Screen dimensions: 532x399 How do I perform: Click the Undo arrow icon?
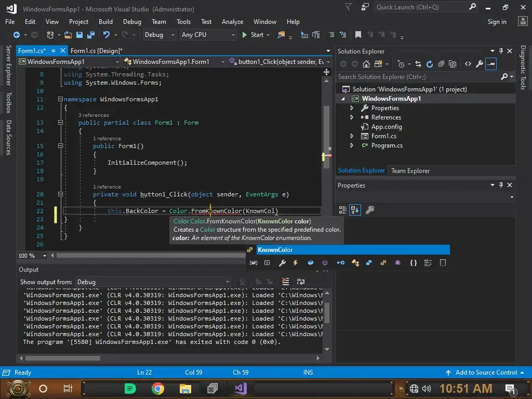tap(106, 35)
